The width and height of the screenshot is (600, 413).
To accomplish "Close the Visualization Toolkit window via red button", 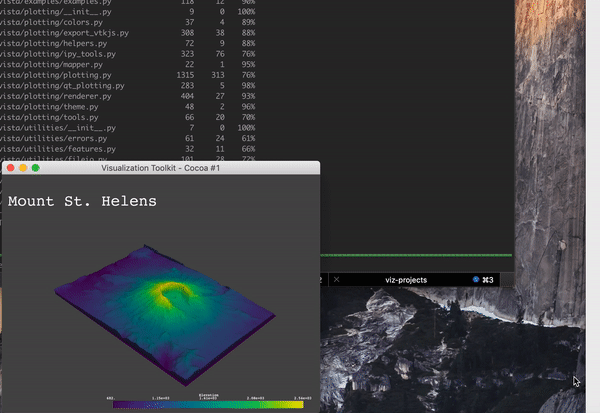I will [x=11, y=168].
